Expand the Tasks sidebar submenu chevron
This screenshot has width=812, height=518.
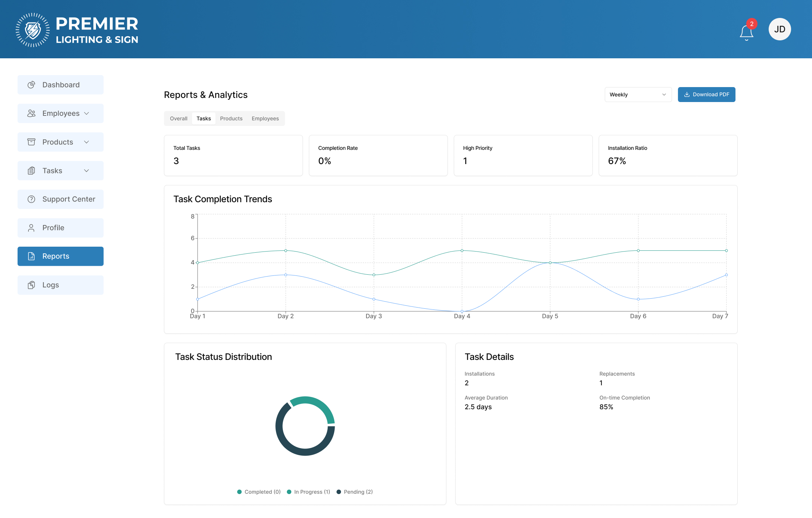(87, 171)
